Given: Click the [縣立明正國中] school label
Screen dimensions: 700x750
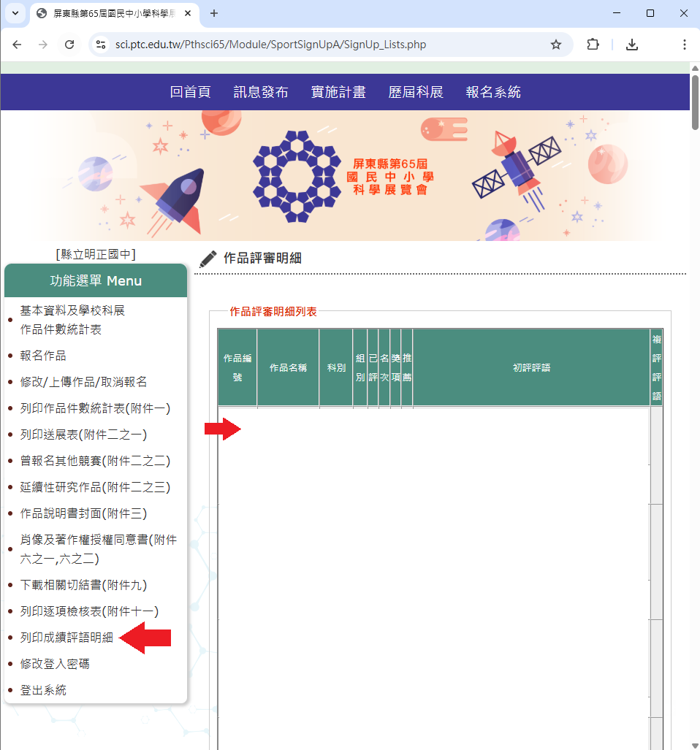Looking at the screenshot, I should pyautogui.click(x=96, y=254).
